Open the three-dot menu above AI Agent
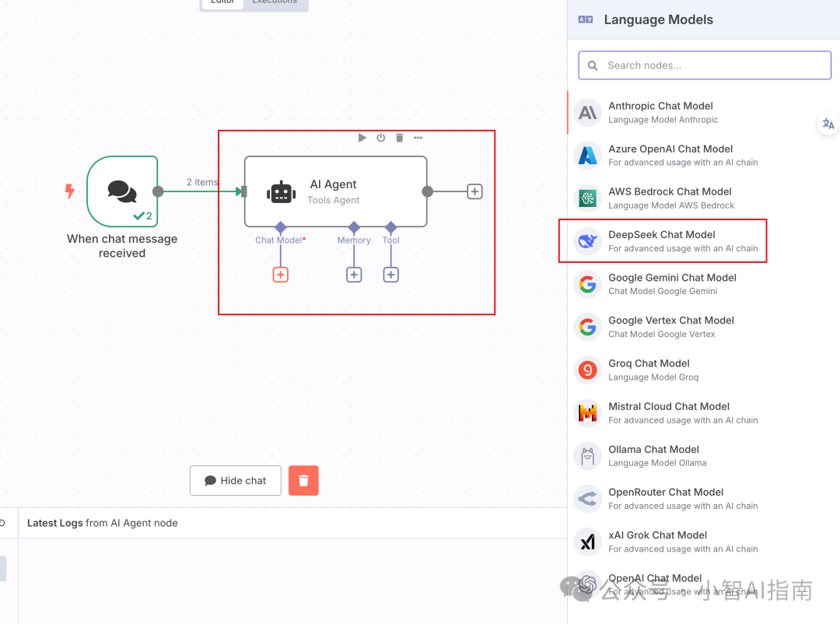 pyautogui.click(x=418, y=138)
